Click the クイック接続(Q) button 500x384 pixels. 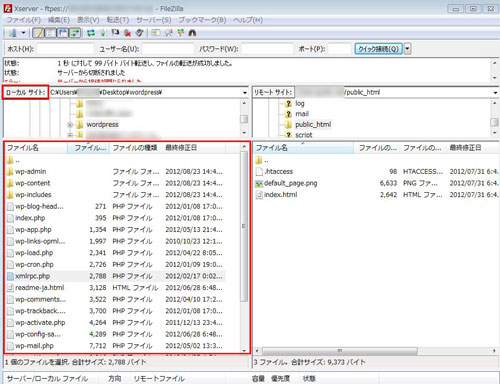click(378, 49)
